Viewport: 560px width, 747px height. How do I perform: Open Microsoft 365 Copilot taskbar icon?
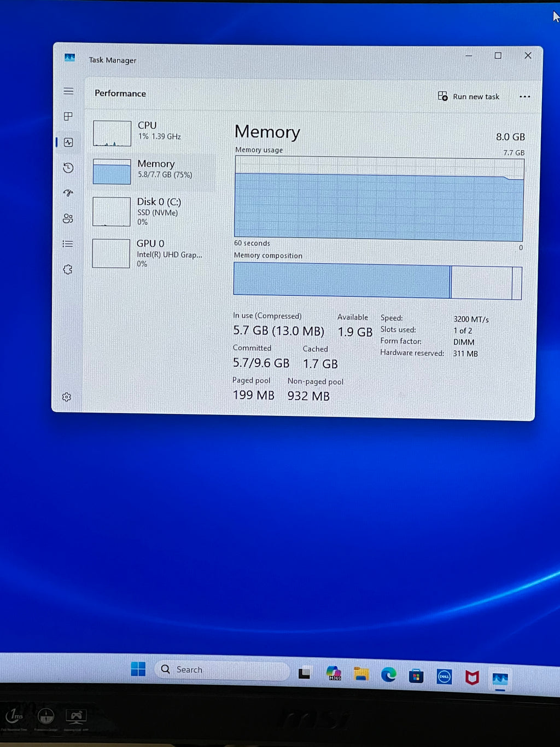(x=334, y=674)
